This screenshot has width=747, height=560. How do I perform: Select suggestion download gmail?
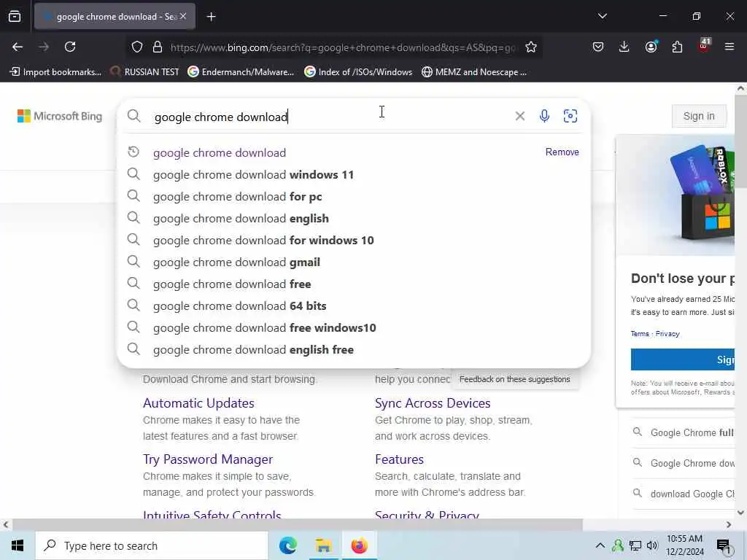pos(354,262)
